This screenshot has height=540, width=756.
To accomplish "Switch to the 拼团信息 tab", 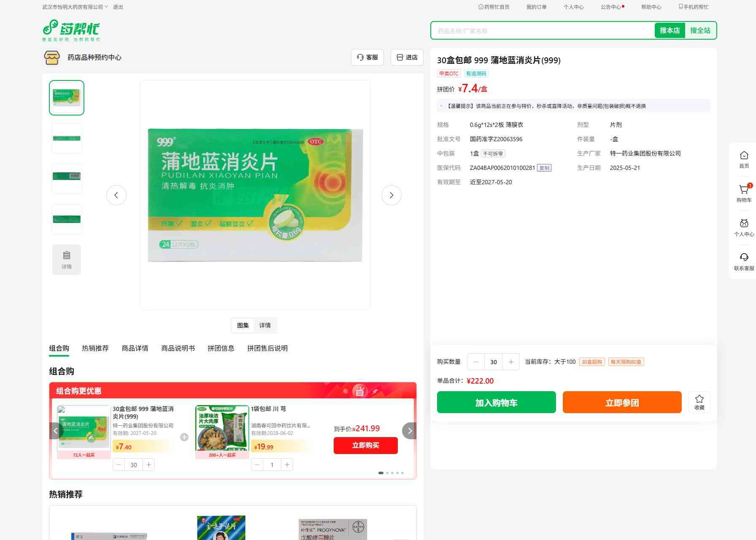I will 221,348.
